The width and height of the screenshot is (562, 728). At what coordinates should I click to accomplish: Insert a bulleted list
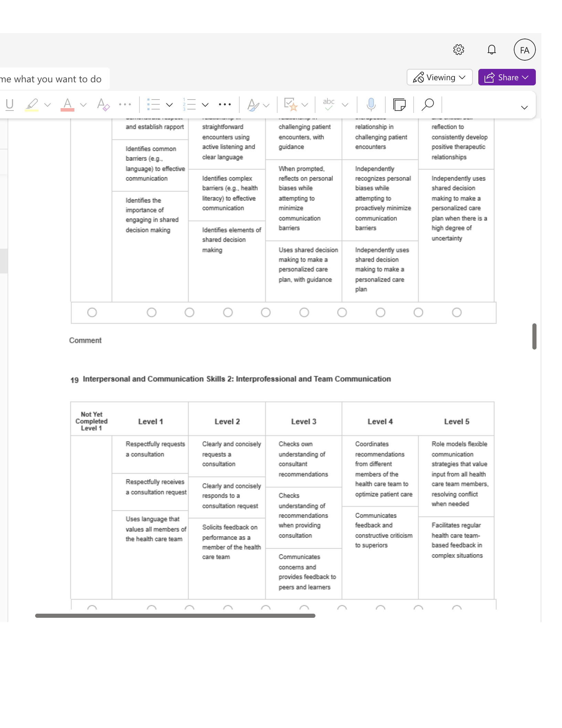pos(154,104)
